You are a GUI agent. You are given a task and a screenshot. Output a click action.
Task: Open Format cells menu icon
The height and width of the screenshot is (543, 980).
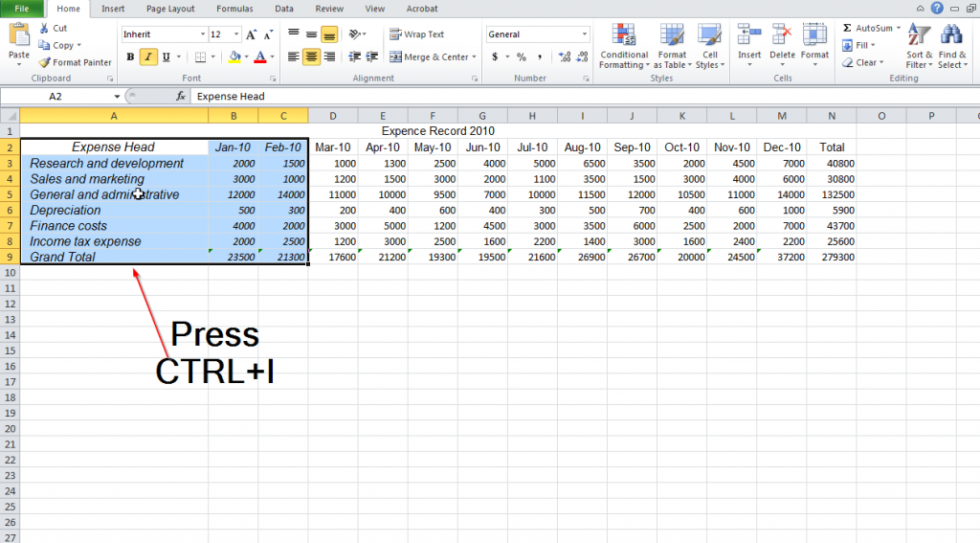[x=814, y=34]
